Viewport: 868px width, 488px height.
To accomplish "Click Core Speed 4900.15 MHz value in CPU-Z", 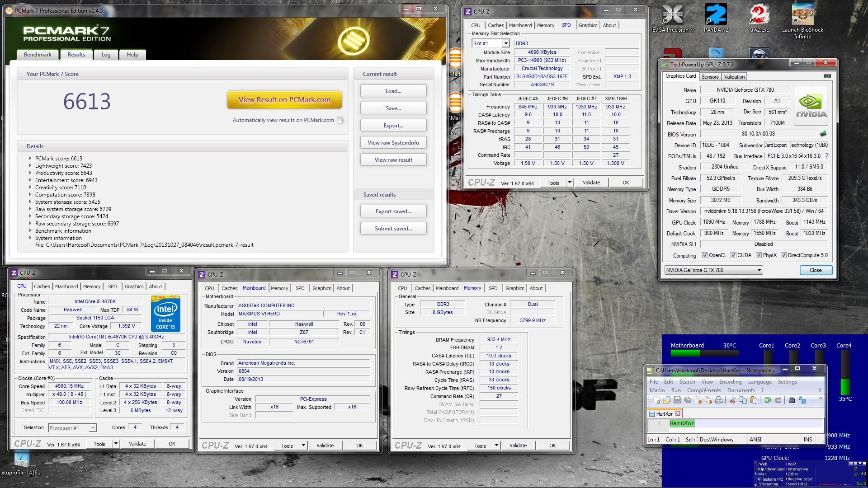I will pos(70,386).
